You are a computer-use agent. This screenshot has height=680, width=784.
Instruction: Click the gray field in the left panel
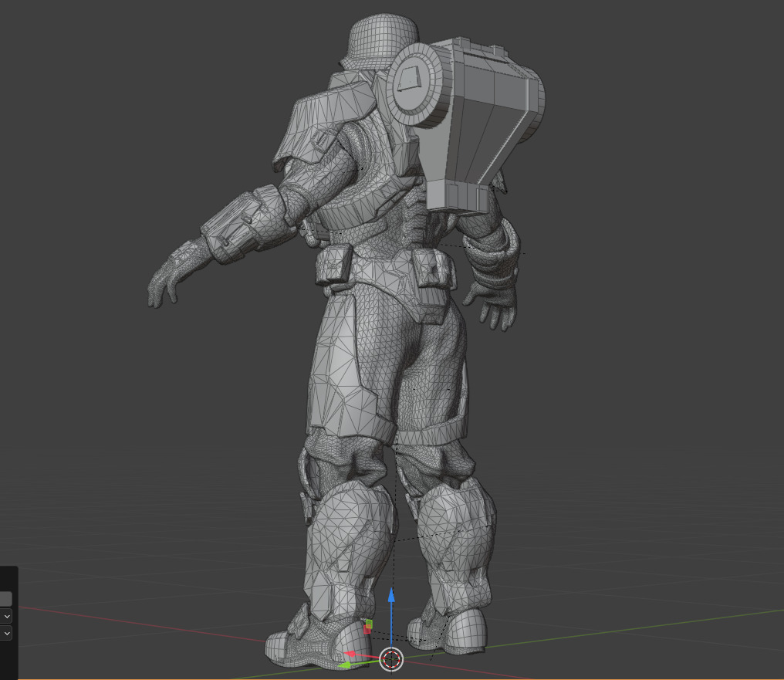pyautogui.click(x=5, y=598)
